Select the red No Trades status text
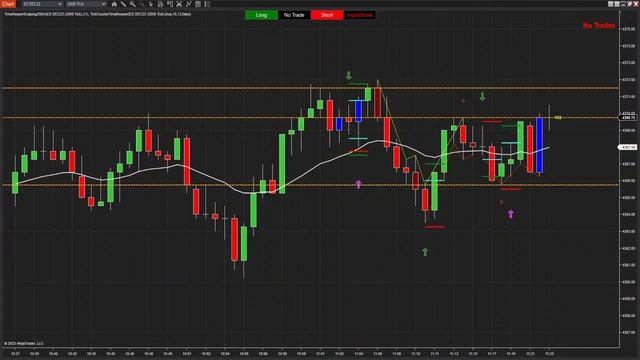The image size is (640, 360). tap(598, 25)
